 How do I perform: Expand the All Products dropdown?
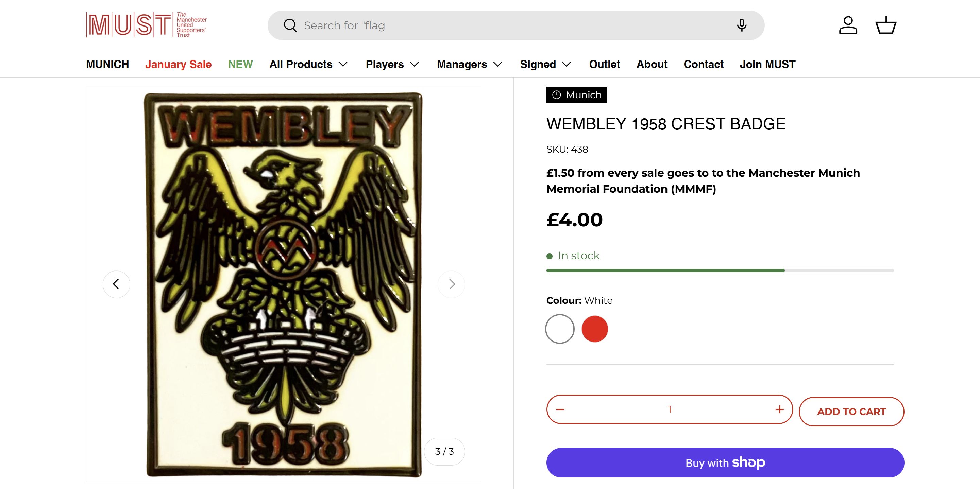pos(308,64)
